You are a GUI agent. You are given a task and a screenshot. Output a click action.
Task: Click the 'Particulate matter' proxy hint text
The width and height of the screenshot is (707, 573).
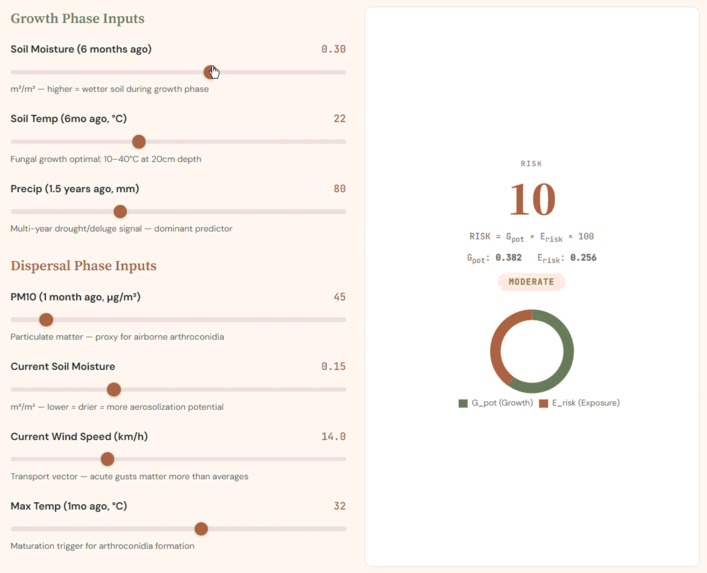tap(117, 337)
